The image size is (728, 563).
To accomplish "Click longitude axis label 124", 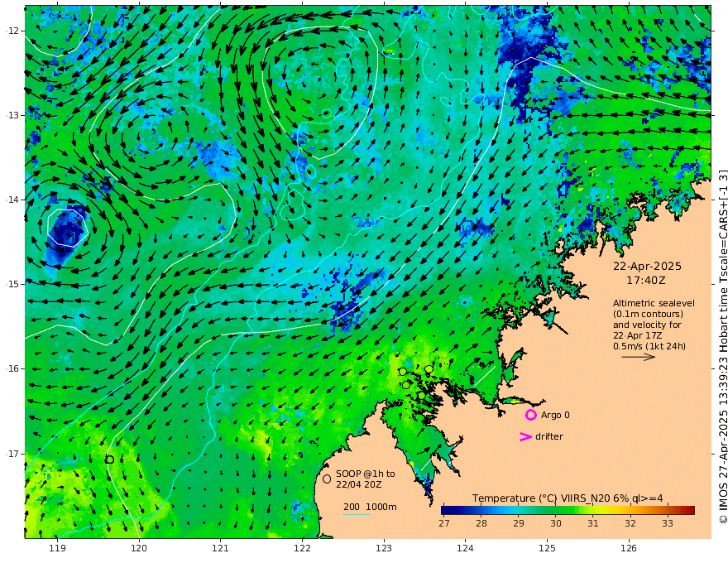I will click(x=465, y=548).
